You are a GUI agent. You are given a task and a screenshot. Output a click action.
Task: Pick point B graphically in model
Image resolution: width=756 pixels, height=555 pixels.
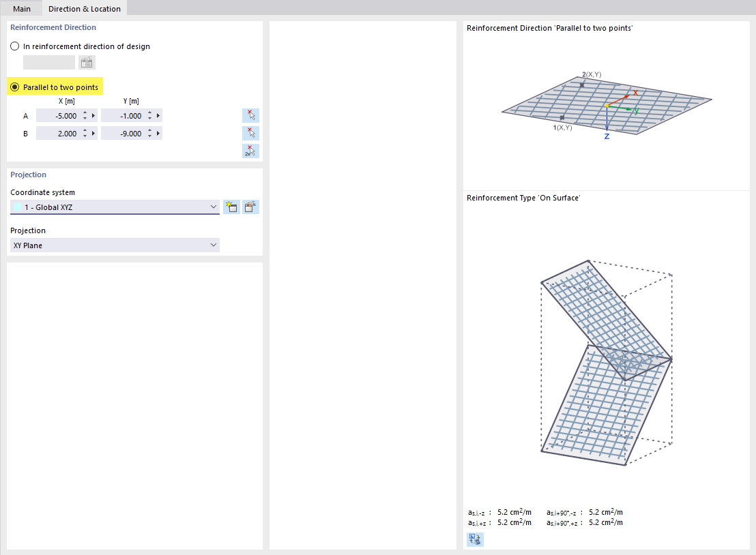point(250,134)
